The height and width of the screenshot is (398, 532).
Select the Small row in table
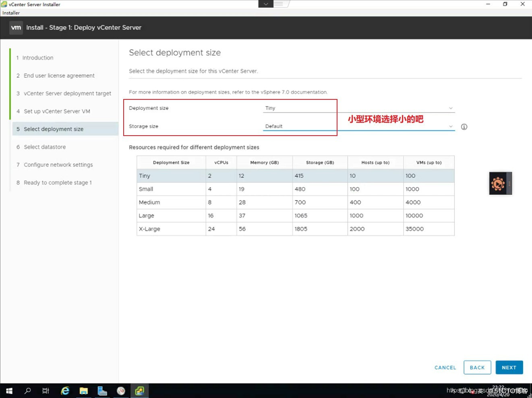tap(296, 189)
